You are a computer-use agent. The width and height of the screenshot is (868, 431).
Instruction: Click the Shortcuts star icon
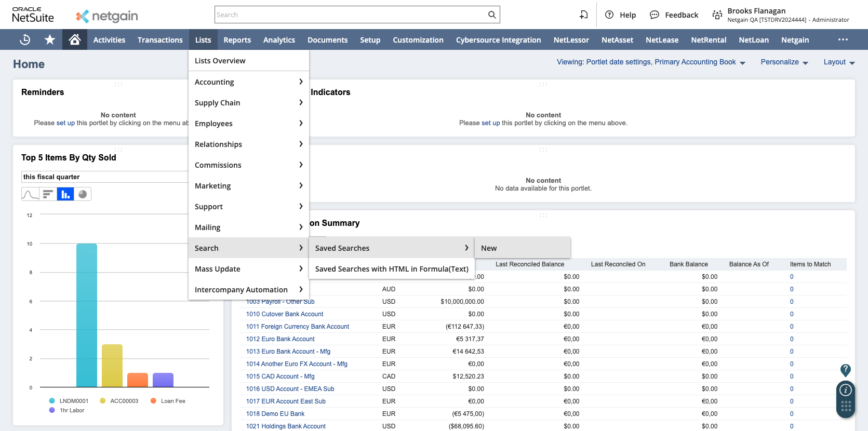pos(50,40)
